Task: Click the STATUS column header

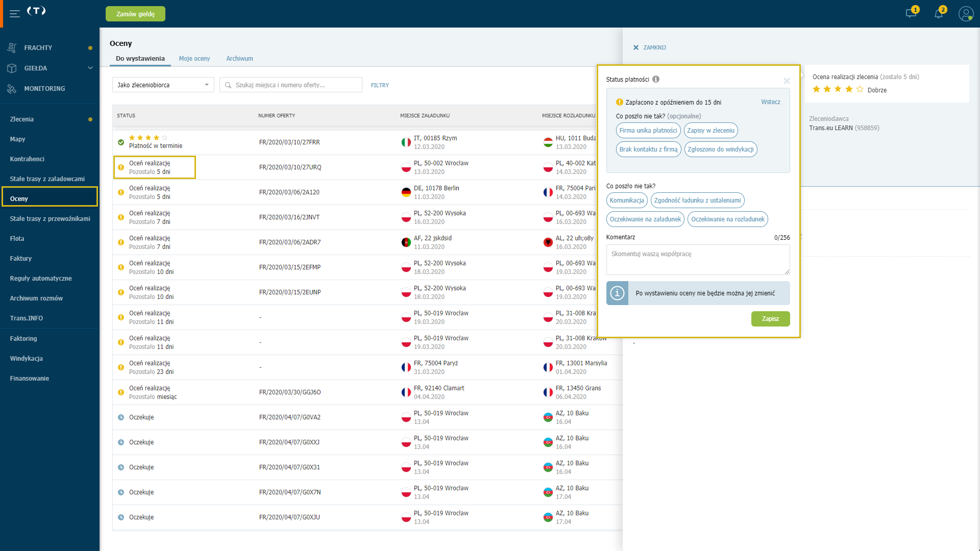Action: [126, 116]
